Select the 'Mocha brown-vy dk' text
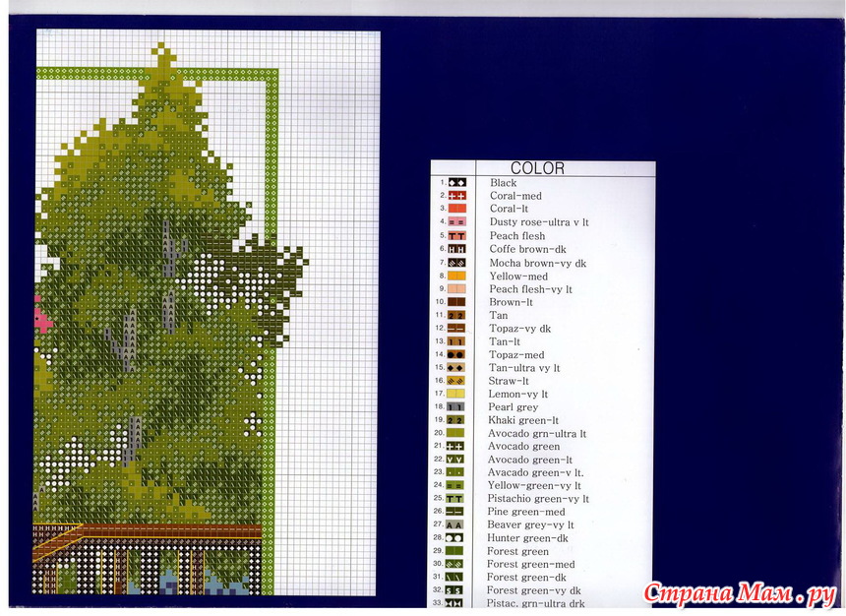 (537, 264)
